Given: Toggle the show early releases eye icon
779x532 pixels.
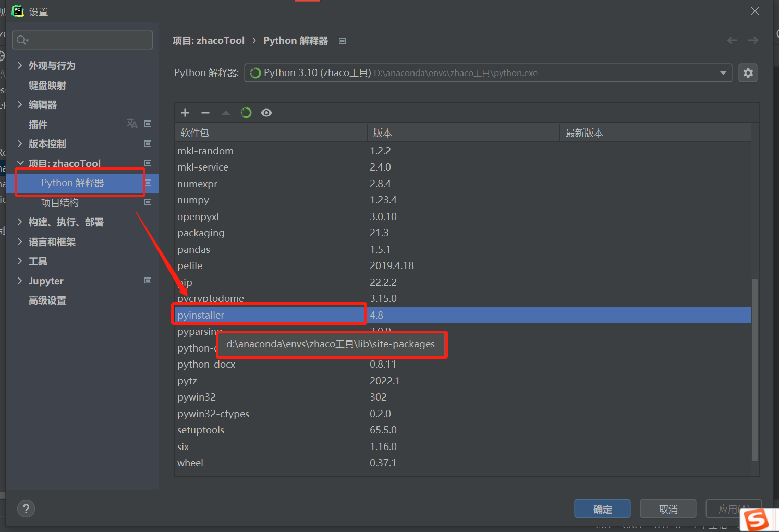Looking at the screenshot, I should tap(266, 113).
